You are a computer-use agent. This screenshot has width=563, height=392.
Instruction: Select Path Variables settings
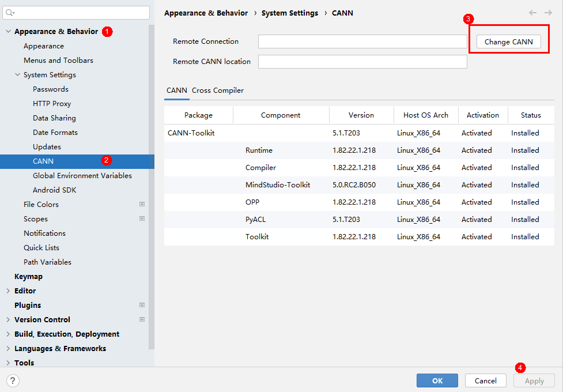(x=47, y=262)
